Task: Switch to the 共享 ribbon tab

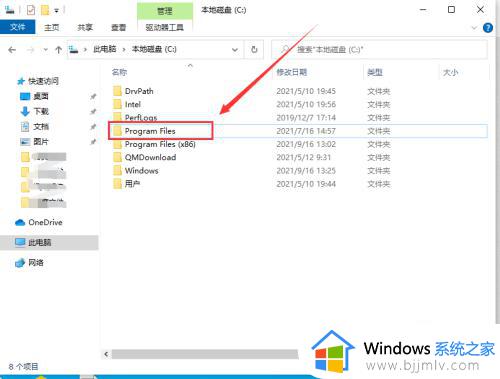Action: tap(85, 27)
